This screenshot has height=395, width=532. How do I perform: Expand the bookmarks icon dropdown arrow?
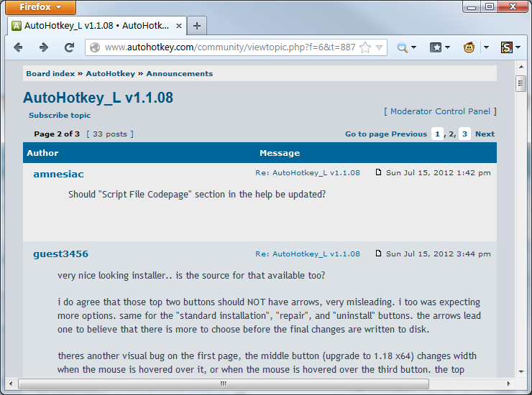[447, 47]
